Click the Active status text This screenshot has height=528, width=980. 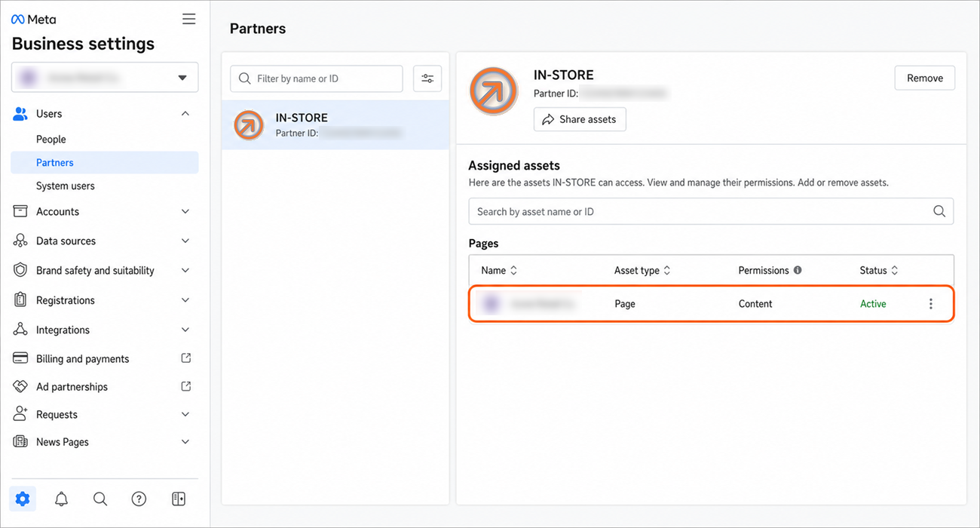click(873, 304)
